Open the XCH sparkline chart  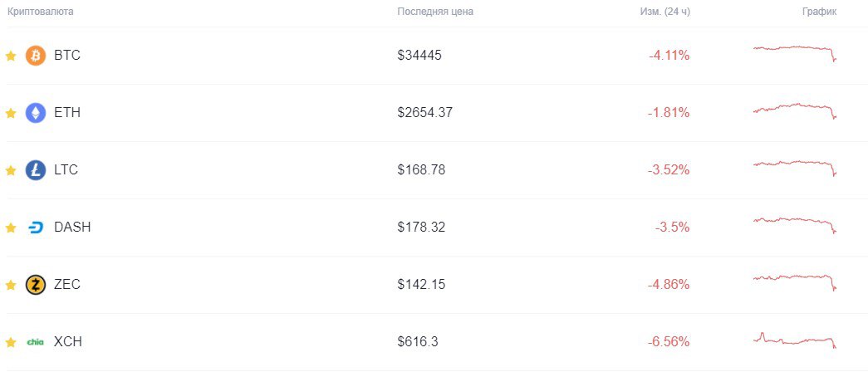coord(795,340)
